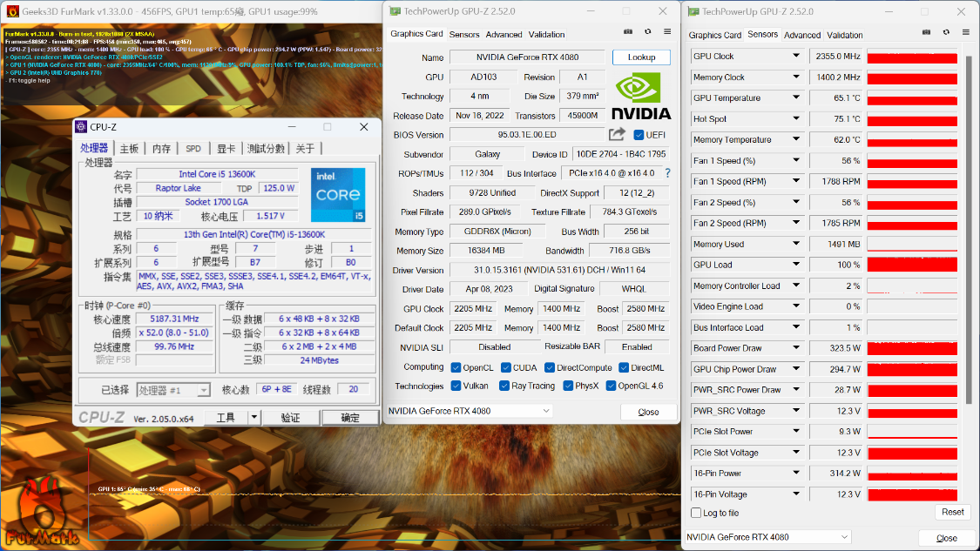
Task: Click the GPU Clock red sensor graph
Action: click(x=912, y=57)
